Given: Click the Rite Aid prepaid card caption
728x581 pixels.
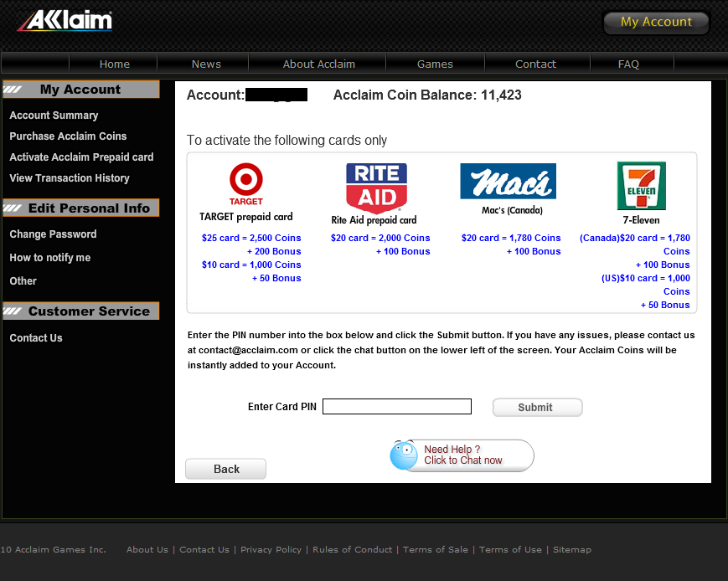Looking at the screenshot, I should coord(374,220).
